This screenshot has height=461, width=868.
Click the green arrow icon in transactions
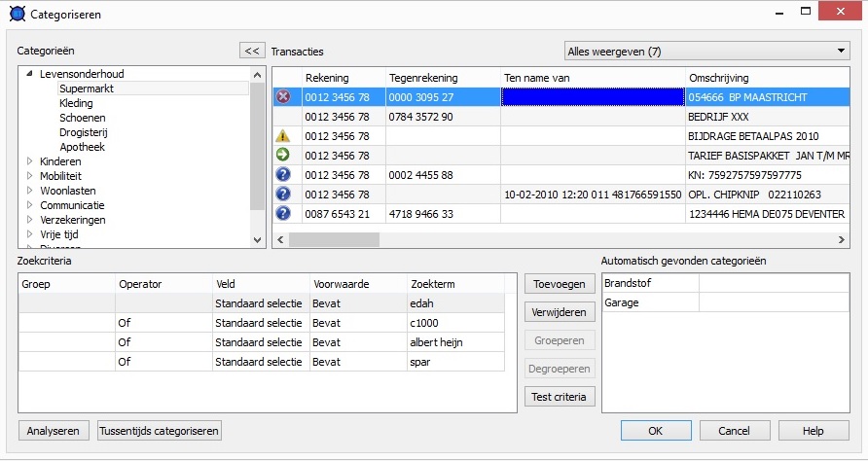coord(283,156)
